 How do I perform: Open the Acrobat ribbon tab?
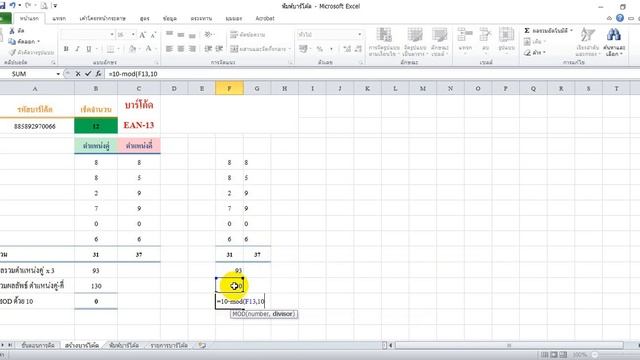265,18
